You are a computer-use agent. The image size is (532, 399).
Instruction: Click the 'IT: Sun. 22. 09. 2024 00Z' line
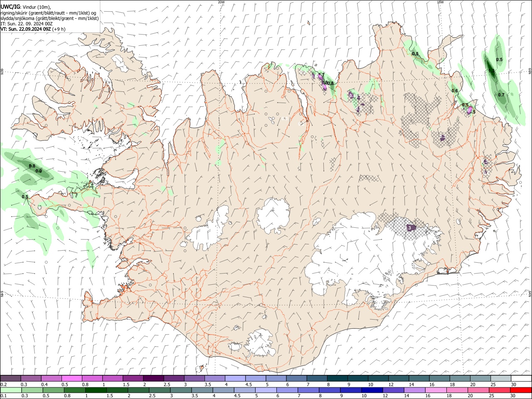(27, 24)
